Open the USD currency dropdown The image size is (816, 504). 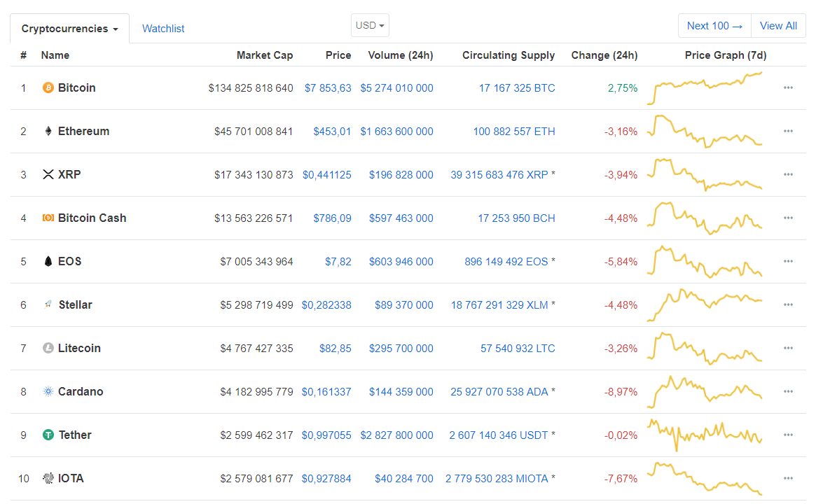[370, 25]
